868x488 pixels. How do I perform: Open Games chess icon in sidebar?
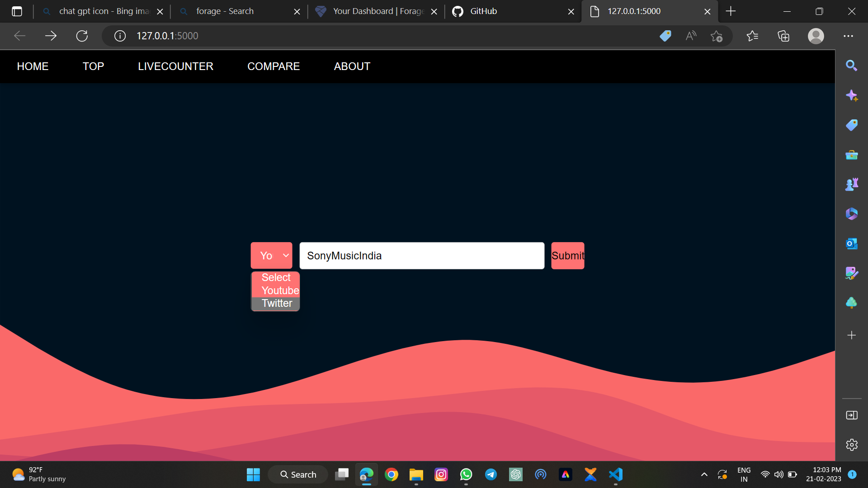(x=852, y=184)
